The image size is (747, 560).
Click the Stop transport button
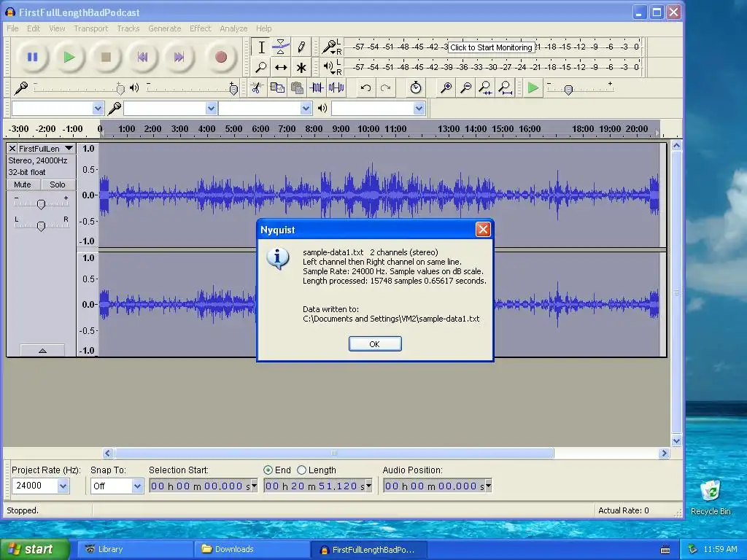click(106, 57)
